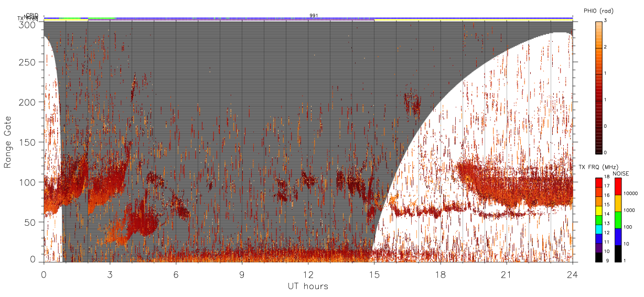Click the cyan 12–13 MHz TX FRQ swatch
The image size is (644, 297).
(599, 229)
